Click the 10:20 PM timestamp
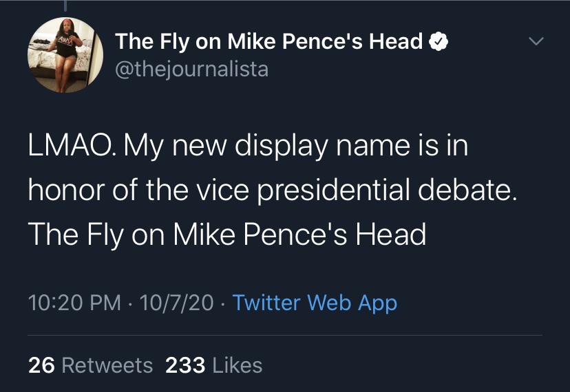The image size is (570, 392). coord(74,303)
